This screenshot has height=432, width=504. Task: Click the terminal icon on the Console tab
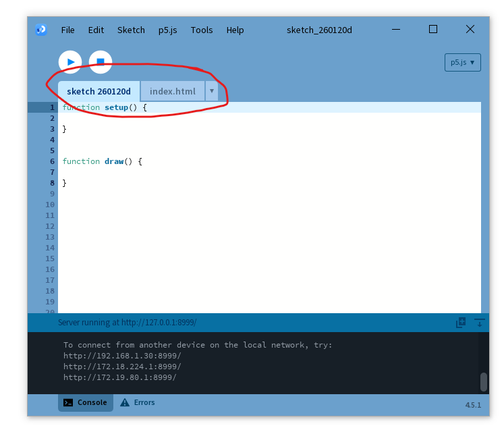[x=68, y=403]
